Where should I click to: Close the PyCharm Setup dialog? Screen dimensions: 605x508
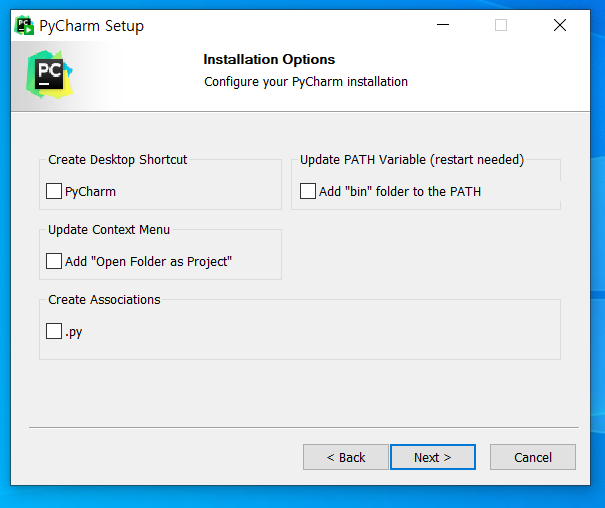coord(559,25)
